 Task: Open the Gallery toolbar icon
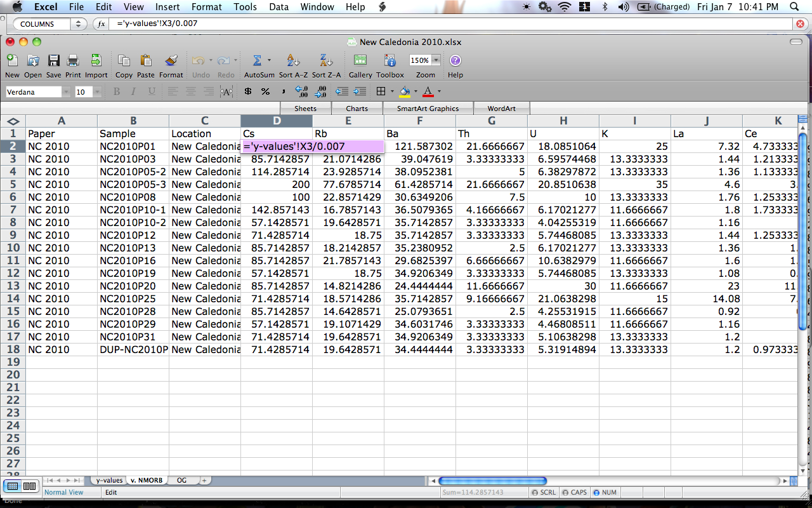[360, 61]
